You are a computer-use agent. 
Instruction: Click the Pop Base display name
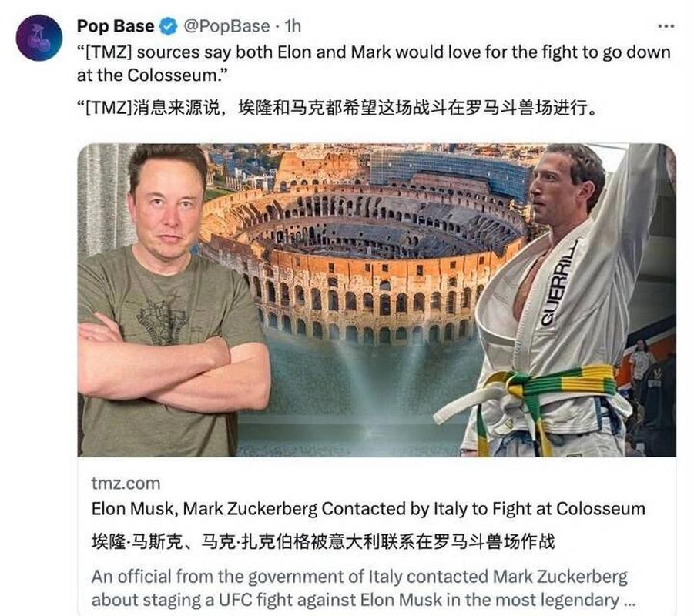pos(116,26)
